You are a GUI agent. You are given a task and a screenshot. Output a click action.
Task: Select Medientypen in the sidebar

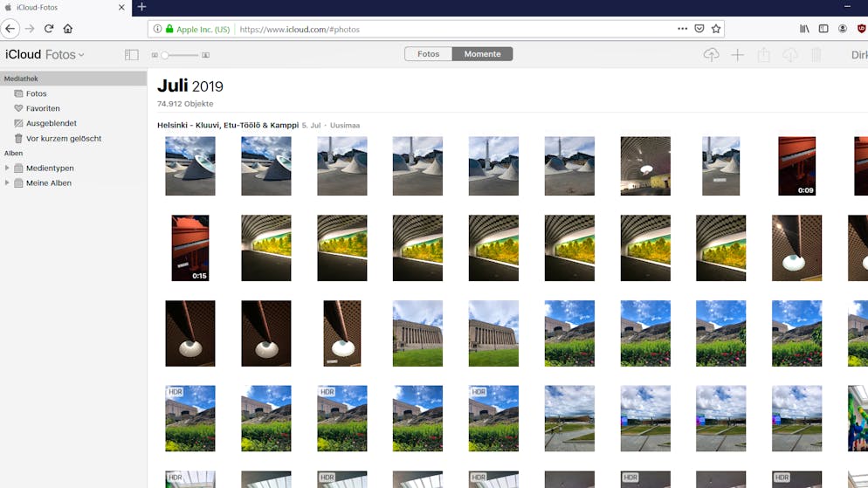(x=50, y=168)
